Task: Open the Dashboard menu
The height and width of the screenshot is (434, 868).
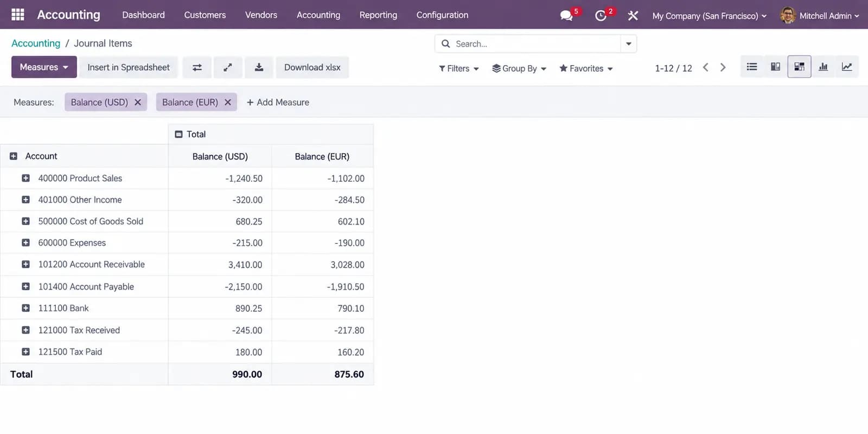Action: [143, 15]
